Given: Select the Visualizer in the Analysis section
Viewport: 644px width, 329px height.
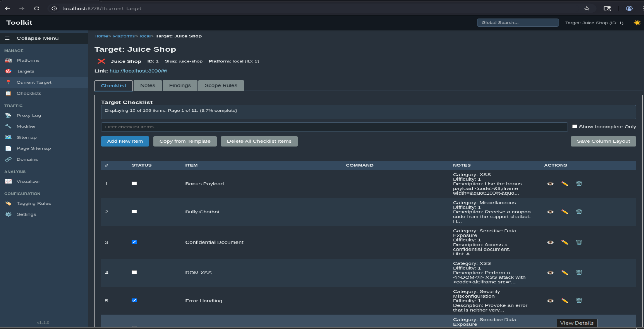Looking at the screenshot, I should [x=28, y=181].
